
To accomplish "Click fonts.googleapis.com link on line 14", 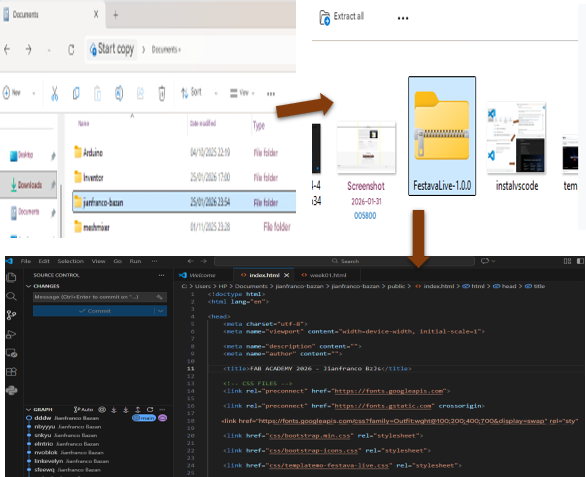I will (x=388, y=391).
